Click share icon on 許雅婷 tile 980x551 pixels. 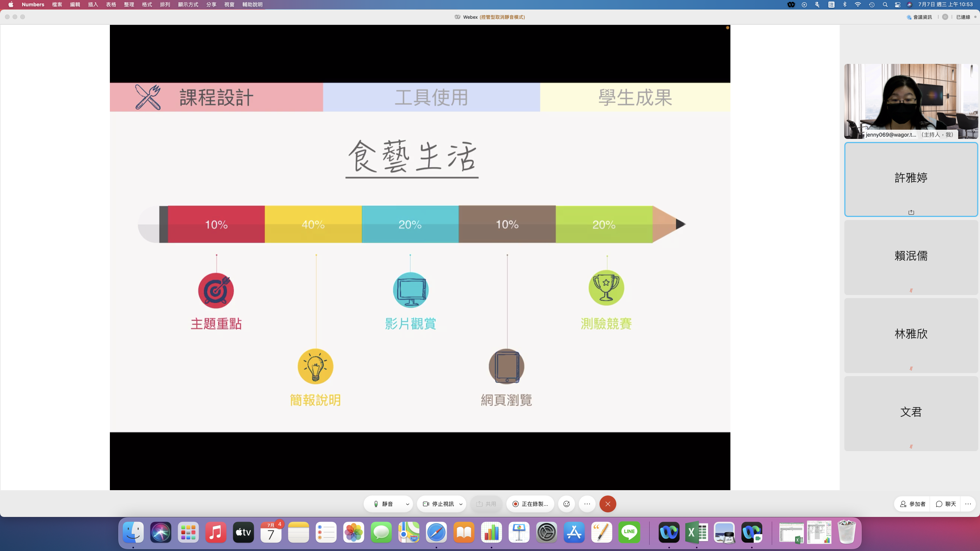[911, 212]
